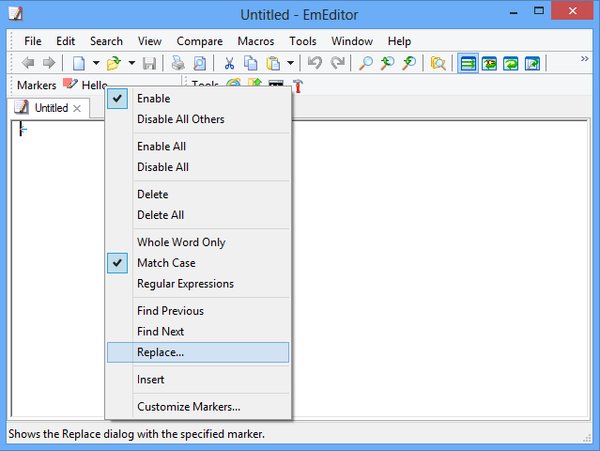The height and width of the screenshot is (451, 600).
Task: Choose Delete All in the marker menu
Action: [x=198, y=215]
